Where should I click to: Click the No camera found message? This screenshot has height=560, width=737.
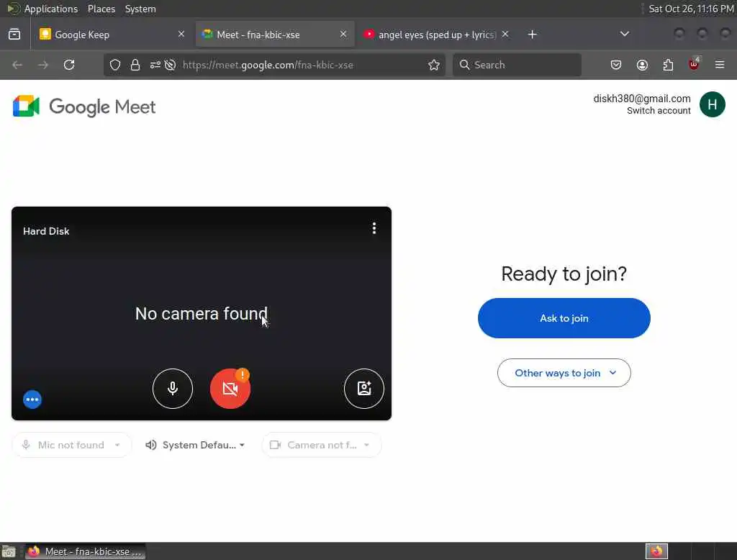point(202,314)
